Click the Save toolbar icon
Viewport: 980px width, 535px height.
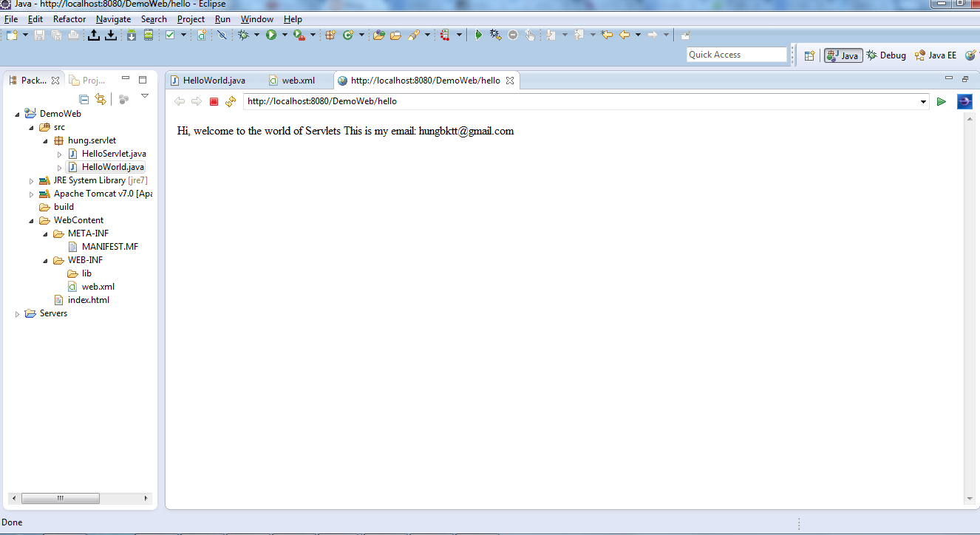click(x=39, y=35)
